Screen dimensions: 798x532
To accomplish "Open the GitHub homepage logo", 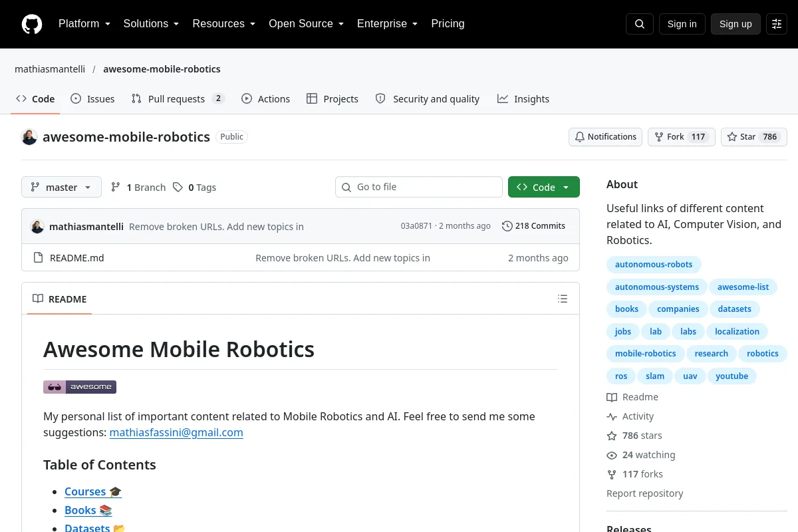I will coord(32,24).
